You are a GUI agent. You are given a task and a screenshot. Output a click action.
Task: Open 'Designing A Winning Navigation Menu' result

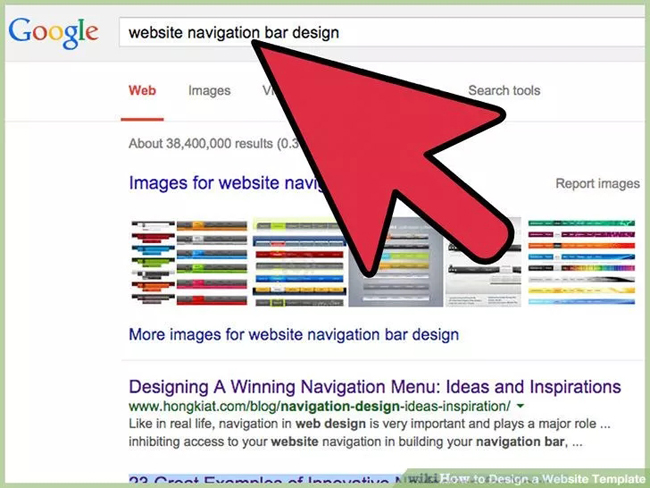[x=375, y=386]
